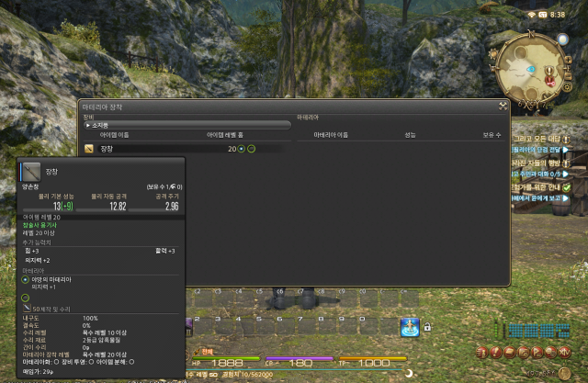Use the blue skill on hotbar
The height and width of the screenshot is (383, 588).
(409, 326)
